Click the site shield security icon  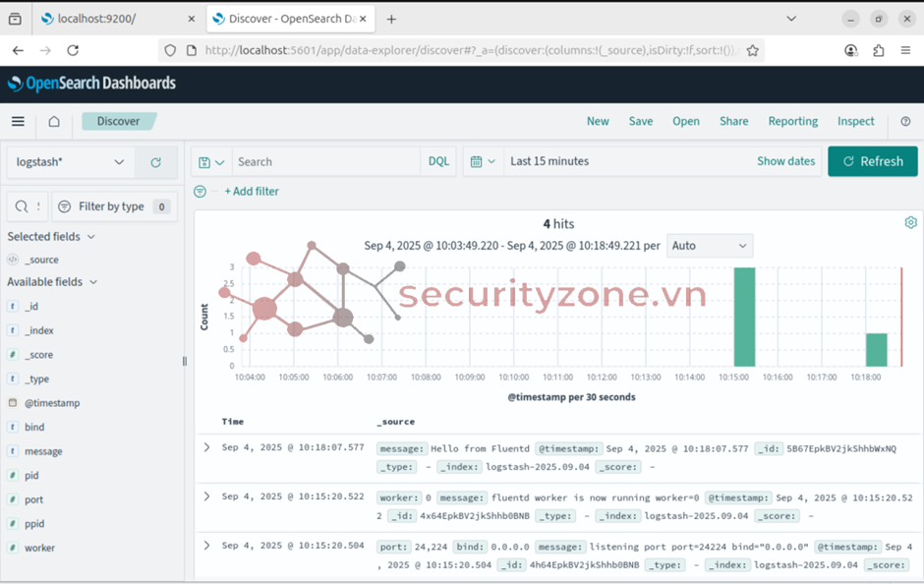[x=170, y=51]
